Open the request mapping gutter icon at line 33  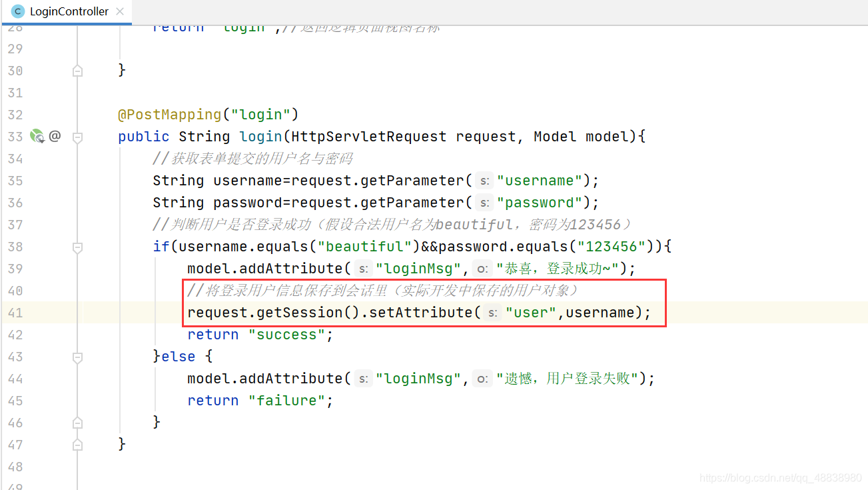point(37,137)
